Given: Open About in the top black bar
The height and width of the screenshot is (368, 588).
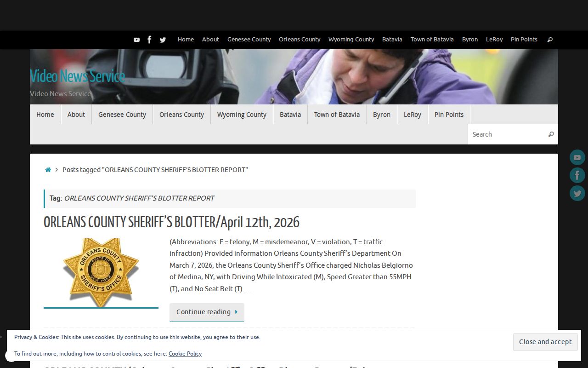Looking at the screenshot, I should (210, 40).
